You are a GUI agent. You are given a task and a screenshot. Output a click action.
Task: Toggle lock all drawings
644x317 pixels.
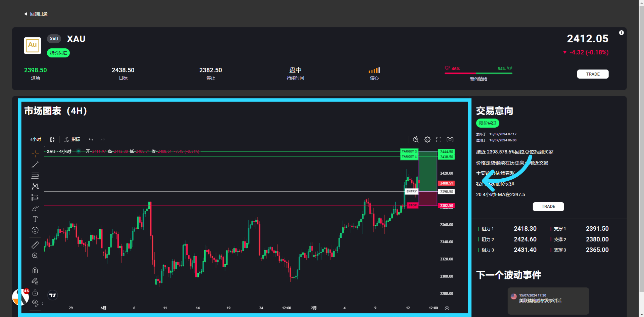pos(35,292)
